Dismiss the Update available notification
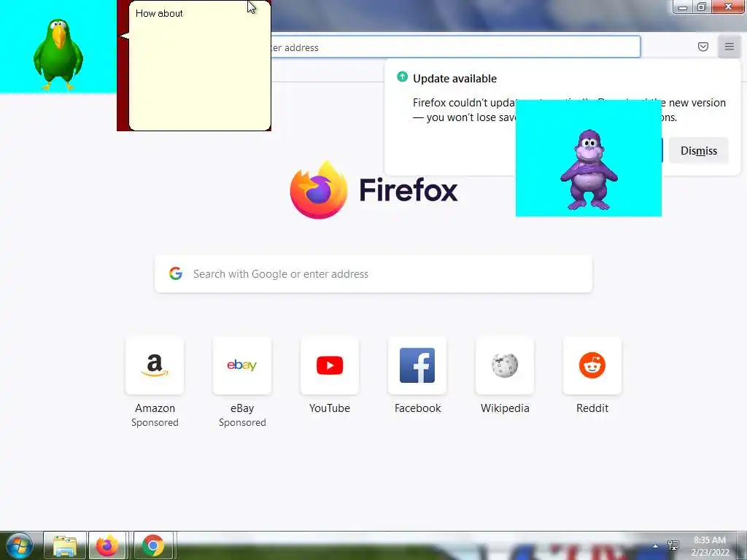747x560 pixels. [x=698, y=150]
